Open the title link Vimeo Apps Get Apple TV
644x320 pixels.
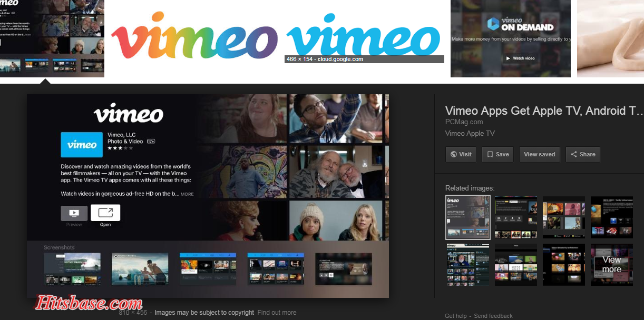pyautogui.click(x=544, y=111)
